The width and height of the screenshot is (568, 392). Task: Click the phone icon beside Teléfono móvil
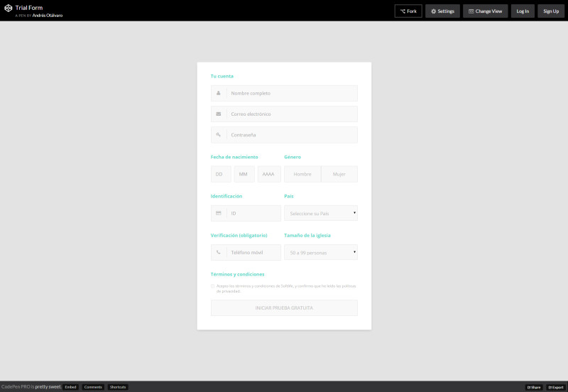[x=219, y=252]
